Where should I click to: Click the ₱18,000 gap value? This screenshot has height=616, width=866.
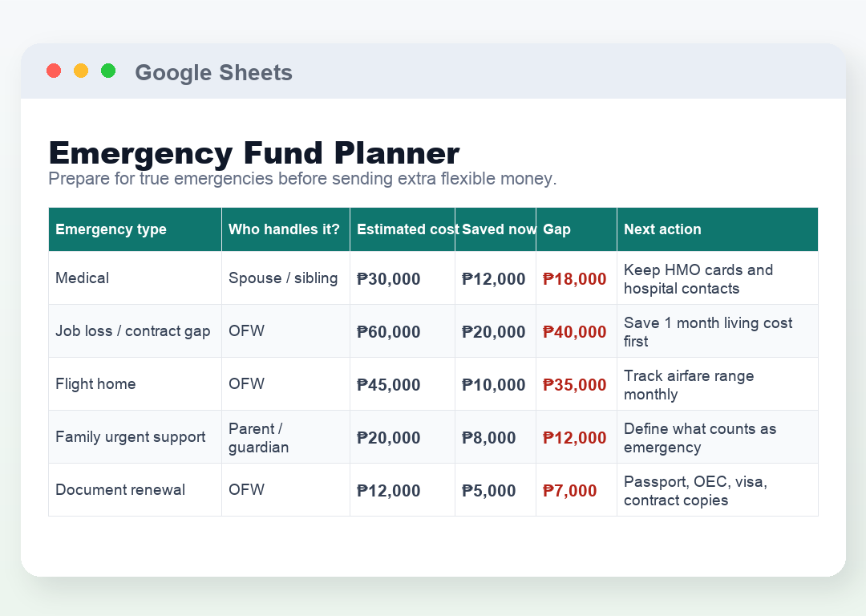pyautogui.click(x=574, y=279)
